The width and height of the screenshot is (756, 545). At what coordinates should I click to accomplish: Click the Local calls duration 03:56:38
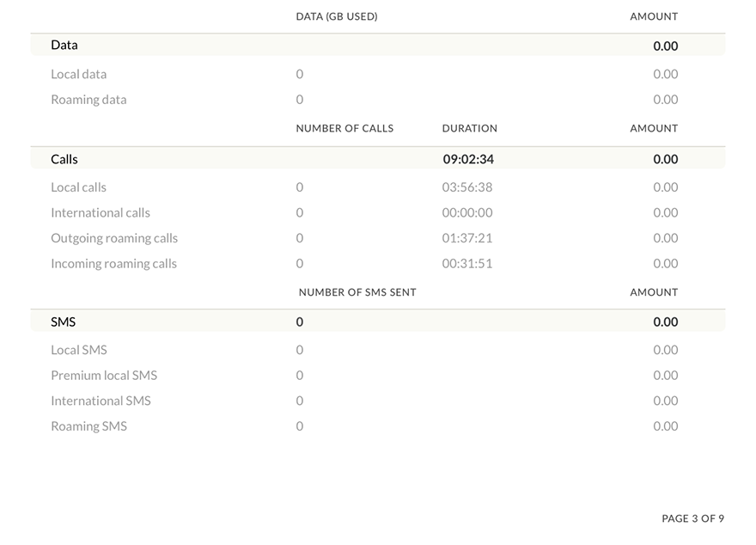click(x=467, y=187)
